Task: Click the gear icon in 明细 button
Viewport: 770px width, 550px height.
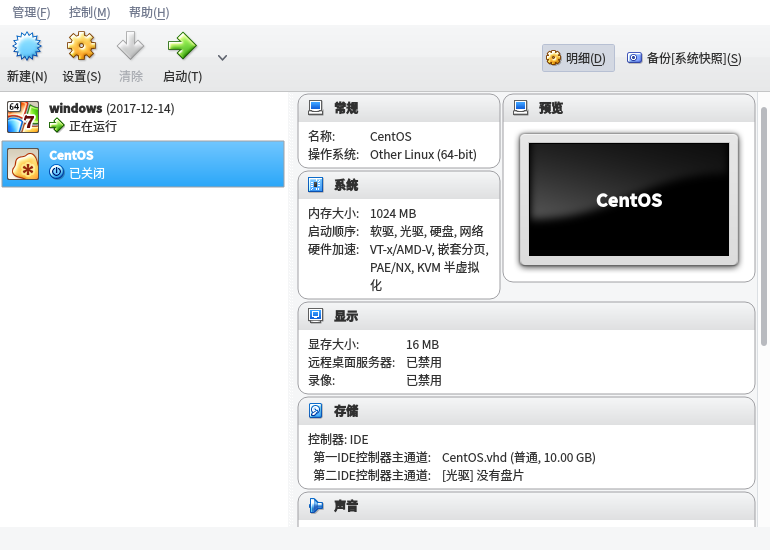Action: pos(553,58)
